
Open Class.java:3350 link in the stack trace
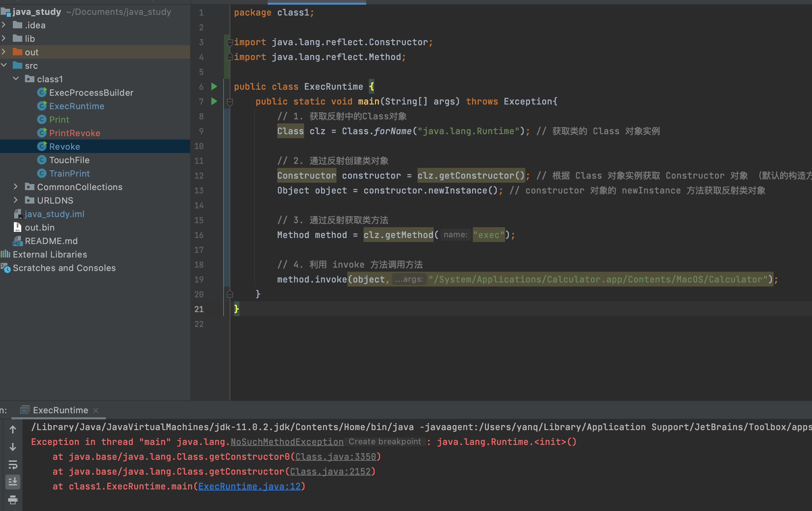coord(336,456)
